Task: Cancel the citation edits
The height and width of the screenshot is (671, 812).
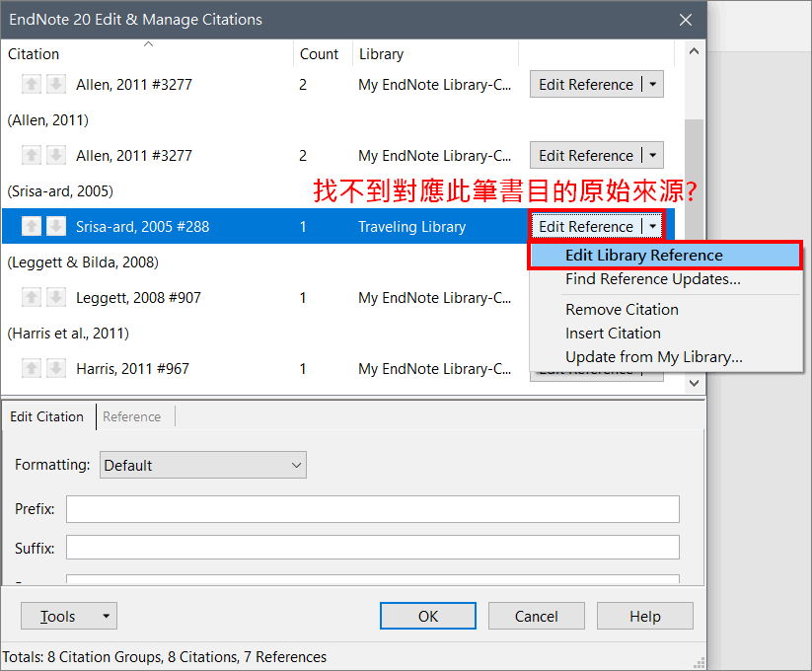Action: [x=537, y=616]
